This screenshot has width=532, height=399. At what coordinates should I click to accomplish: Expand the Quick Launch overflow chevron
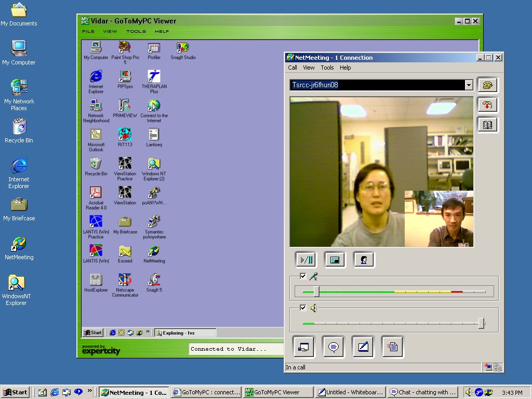90,391
